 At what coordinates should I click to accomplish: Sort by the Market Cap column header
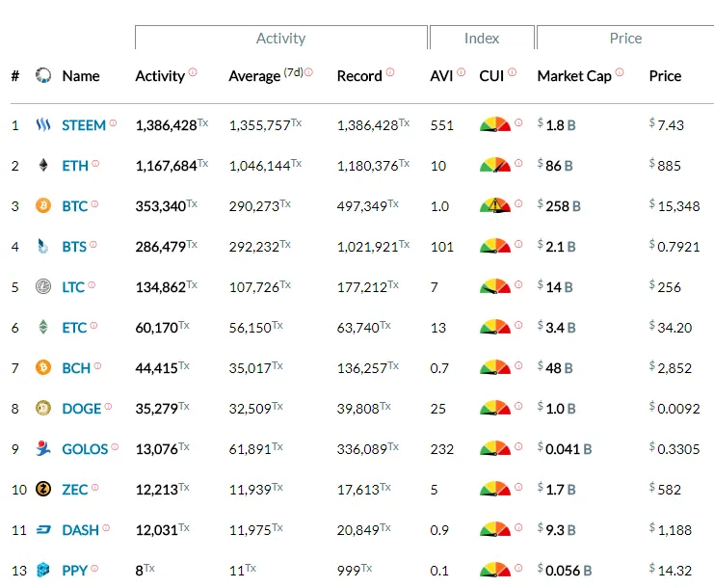[574, 75]
